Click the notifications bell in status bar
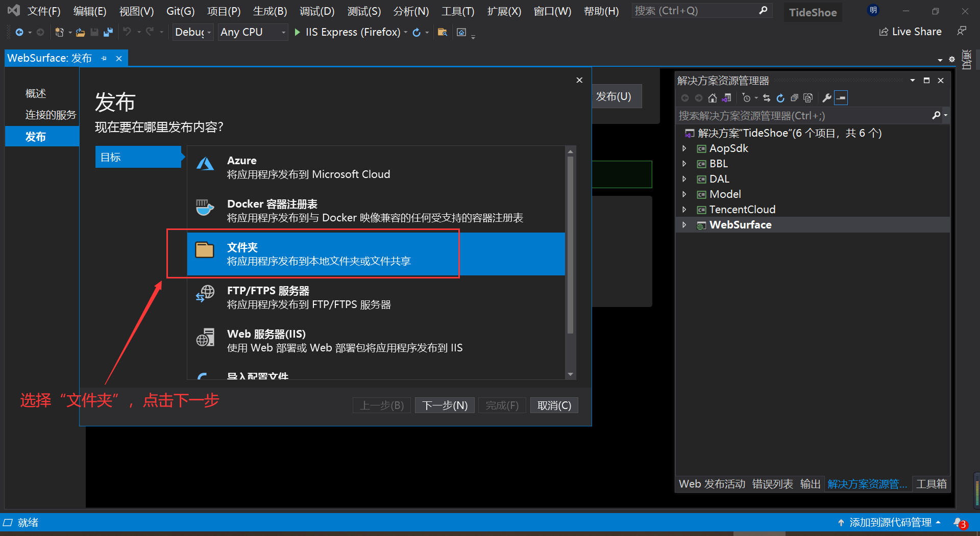 click(x=959, y=523)
